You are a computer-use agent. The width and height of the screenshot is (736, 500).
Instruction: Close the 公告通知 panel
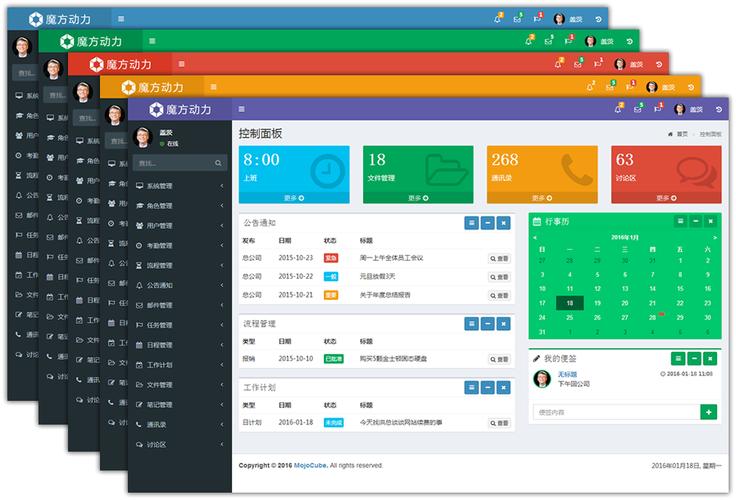pos(504,223)
